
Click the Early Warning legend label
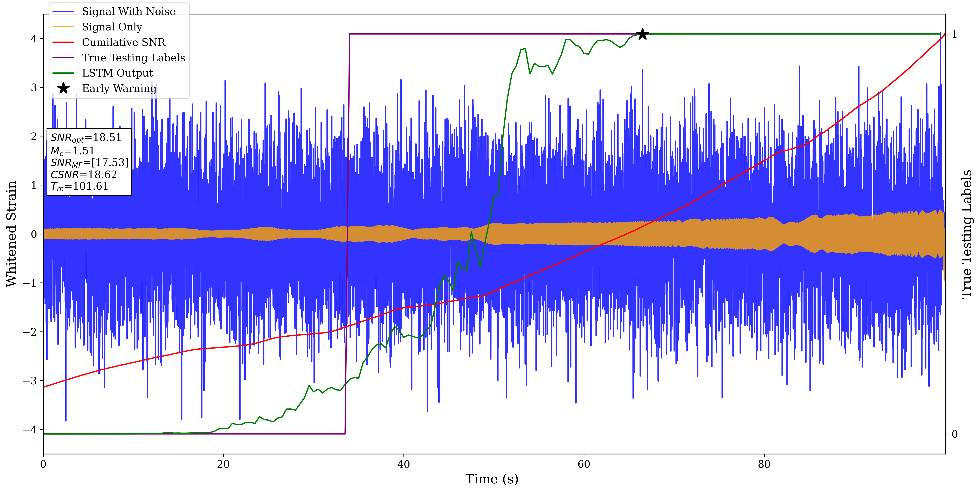point(119,88)
